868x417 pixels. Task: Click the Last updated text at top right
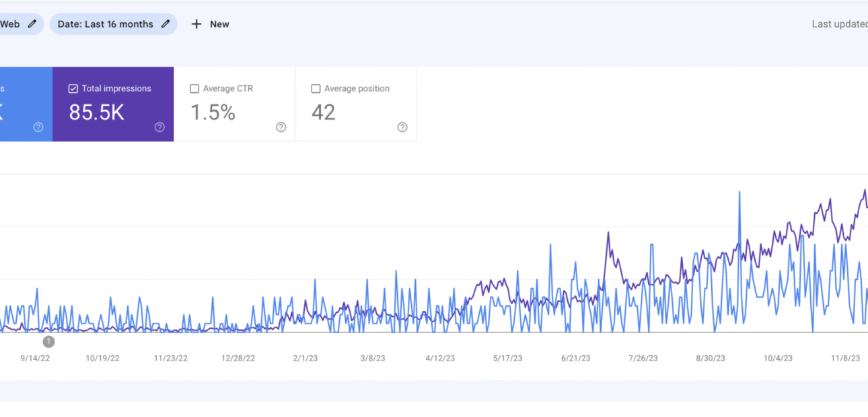(x=839, y=24)
